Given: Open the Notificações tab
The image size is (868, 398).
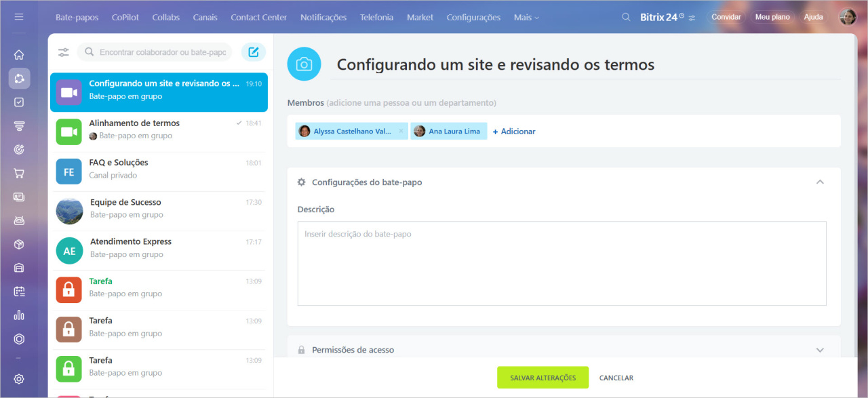Looking at the screenshot, I should coord(323,17).
